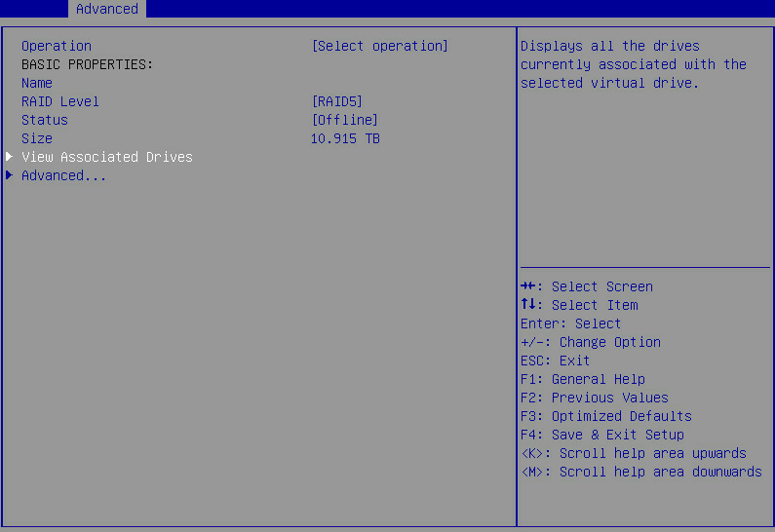Click the [Offline] status value
Viewport: 775px width, 532px height.
(344, 120)
